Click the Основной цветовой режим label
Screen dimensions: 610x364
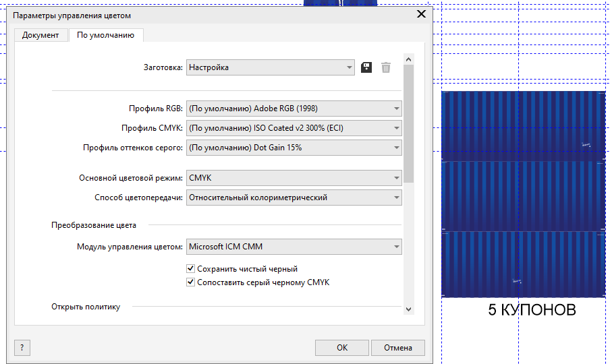(131, 178)
